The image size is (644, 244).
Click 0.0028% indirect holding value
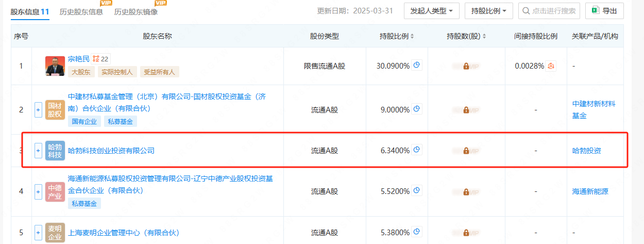click(529, 66)
